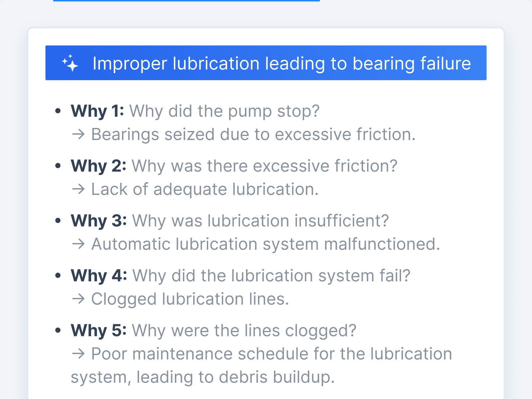
Task: Click the bold "Why 2:" label
Action: click(98, 166)
